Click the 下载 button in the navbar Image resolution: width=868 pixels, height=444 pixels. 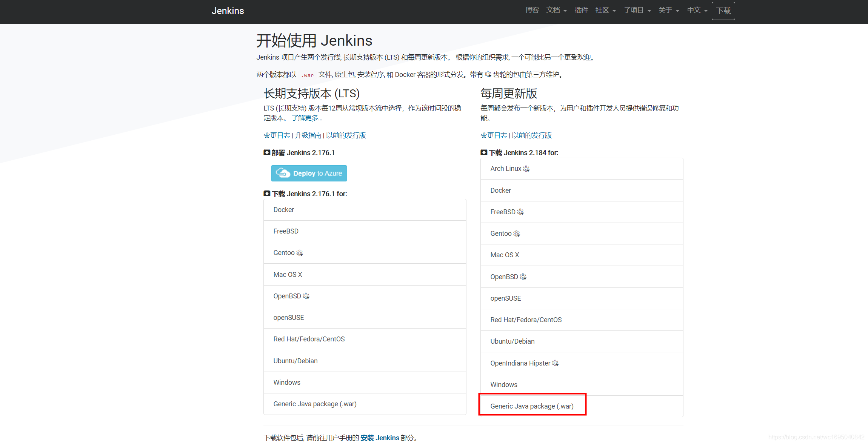click(x=723, y=11)
